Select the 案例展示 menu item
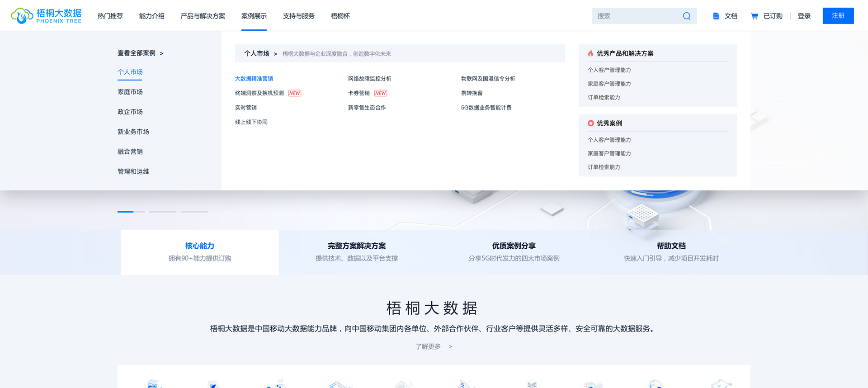 point(254,16)
